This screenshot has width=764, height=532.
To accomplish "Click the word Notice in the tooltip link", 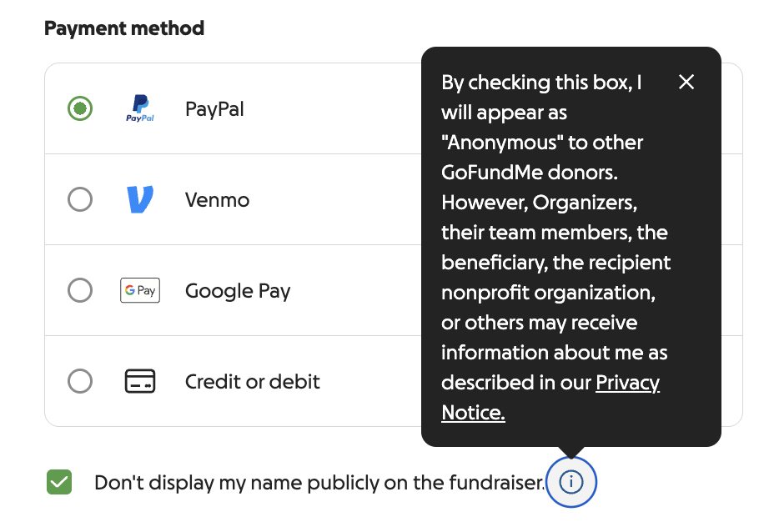I will point(473,413).
